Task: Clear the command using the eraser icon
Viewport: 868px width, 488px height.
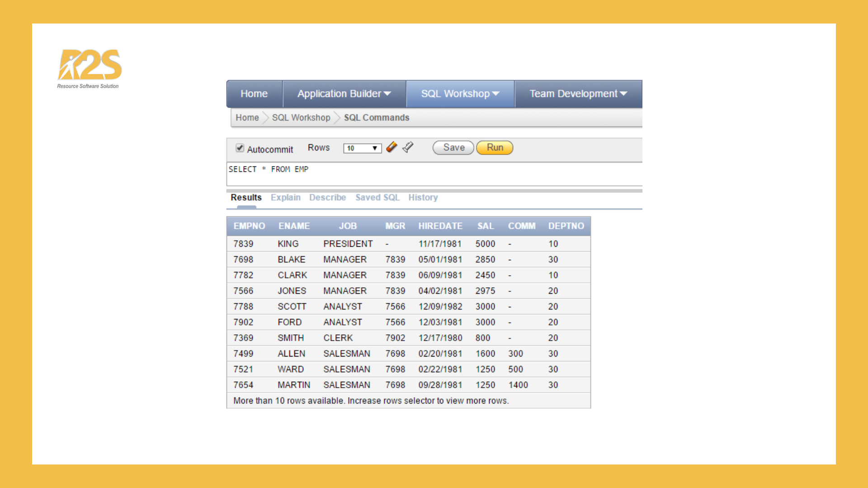Action: click(x=392, y=147)
